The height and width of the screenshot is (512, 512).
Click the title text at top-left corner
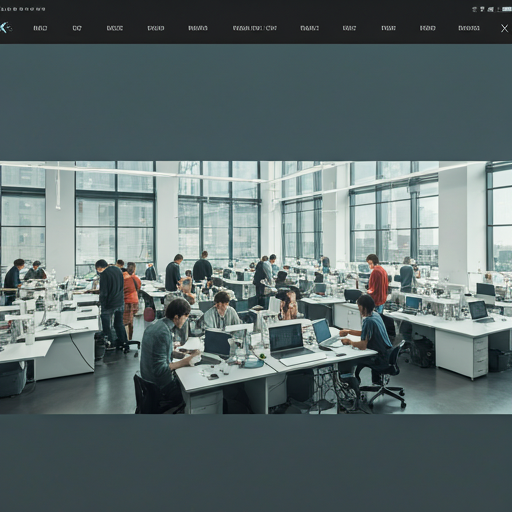pyautogui.click(x=23, y=9)
